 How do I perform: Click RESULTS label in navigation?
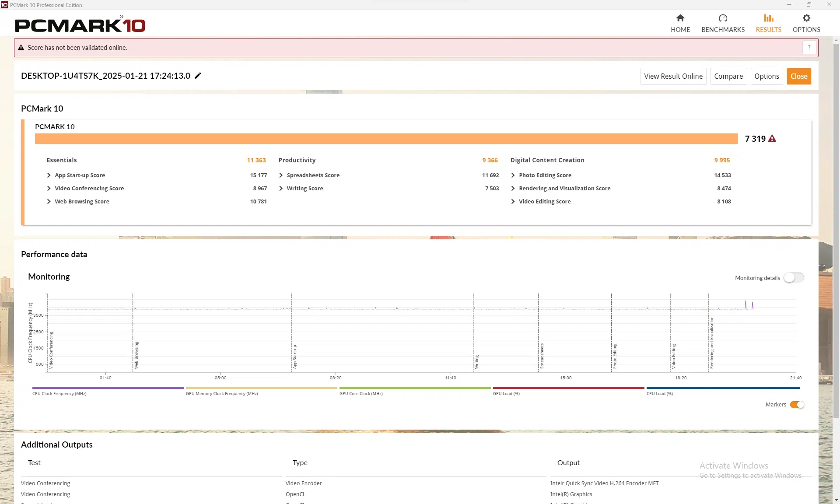(x=768, y=30)
